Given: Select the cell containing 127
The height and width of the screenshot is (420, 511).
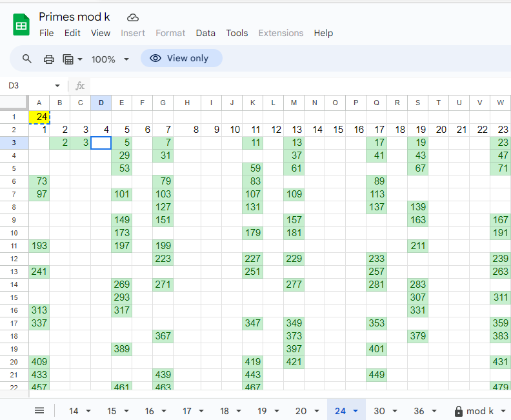Looking at the screenshot, I should [163, 207].
